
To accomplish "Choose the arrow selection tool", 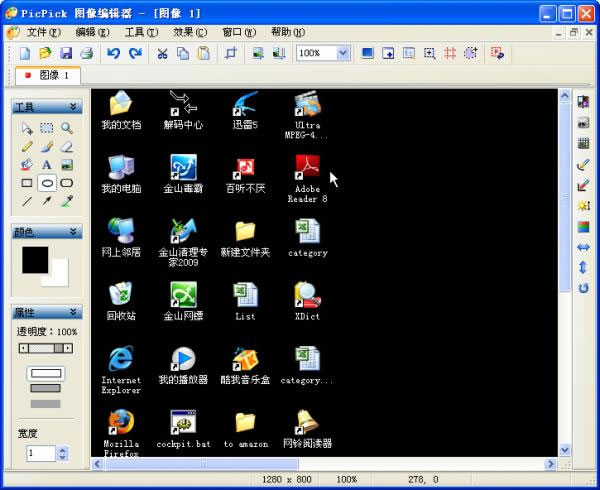I will click(x=27, y=128).
